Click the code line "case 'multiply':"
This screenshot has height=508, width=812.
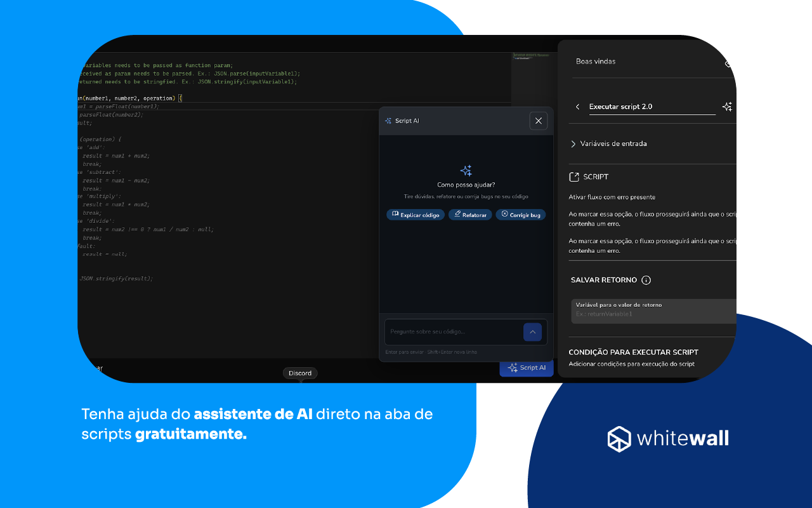[x=99, y=196]
